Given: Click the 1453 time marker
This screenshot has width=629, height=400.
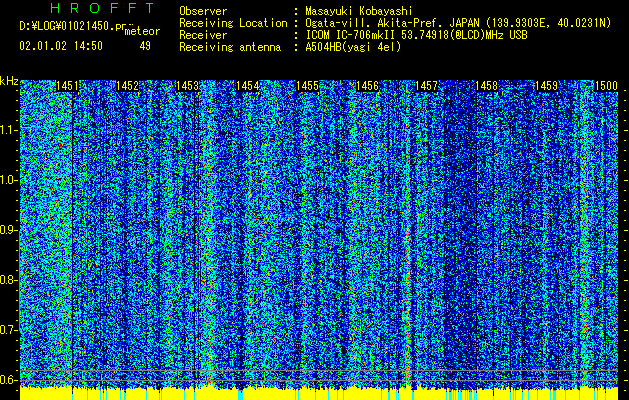Looking at the screenshot, I should tap(187, 86).
